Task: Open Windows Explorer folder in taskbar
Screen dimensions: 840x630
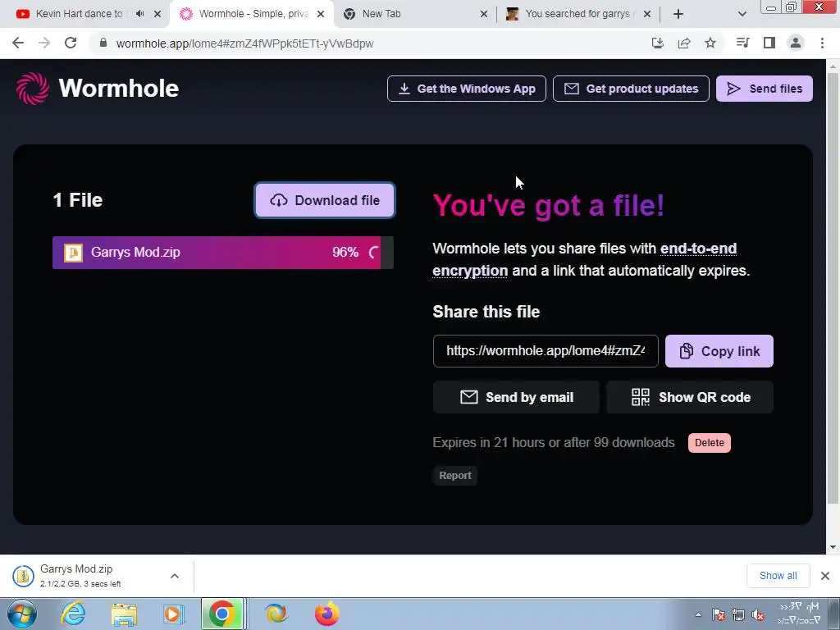Action: pos(124,614)
